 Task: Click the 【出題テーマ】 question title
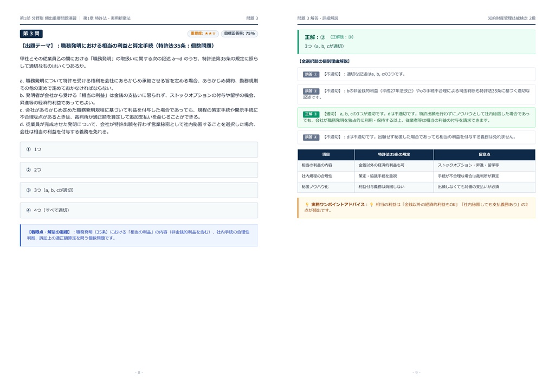pos(117,45)
